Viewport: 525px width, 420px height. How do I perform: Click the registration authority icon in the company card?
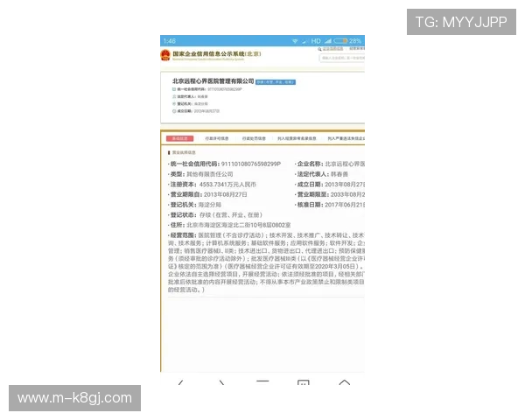(174, 104)
